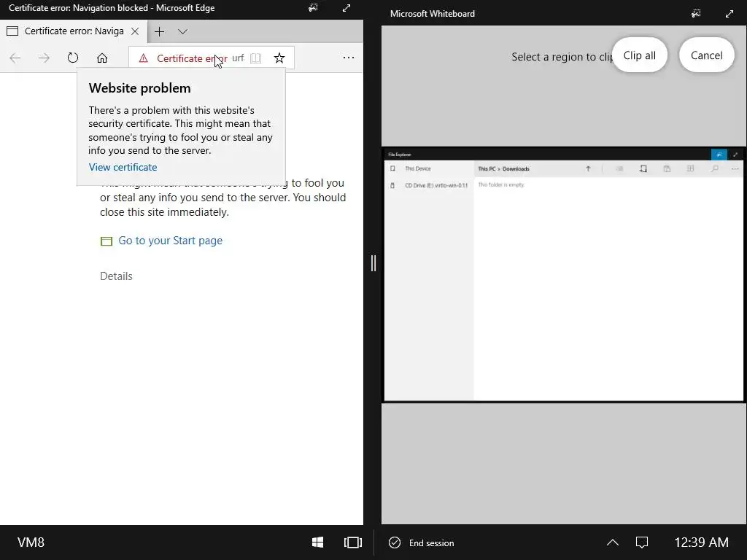Select the File Explorer thumbnail preview
Image resolution: width=747 pixels, height=560 pixels.
[564, 275]
